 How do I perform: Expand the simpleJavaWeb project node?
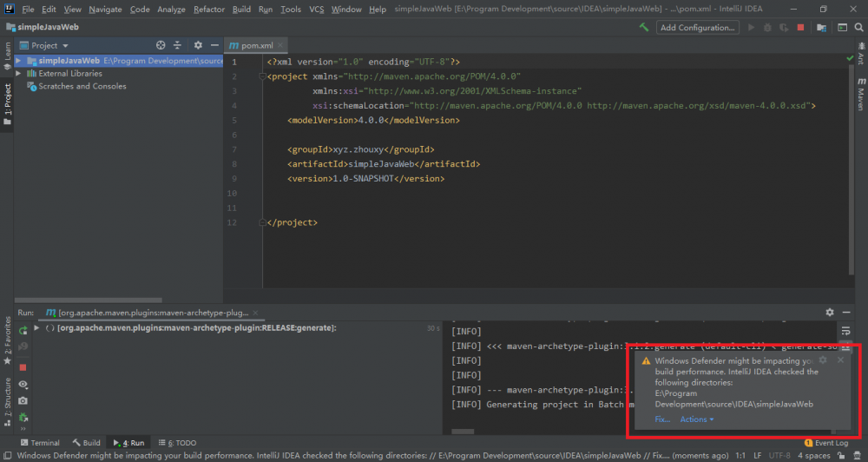coord(18,61)
